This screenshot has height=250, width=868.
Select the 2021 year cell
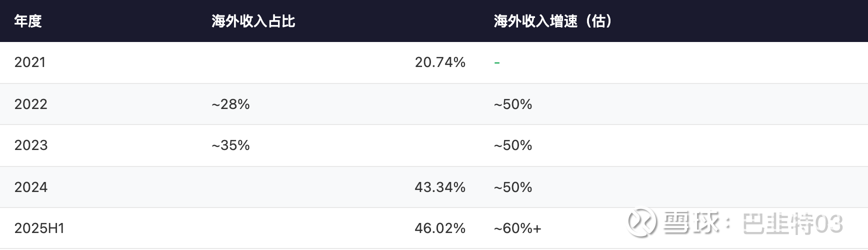[x=30, y=62]
